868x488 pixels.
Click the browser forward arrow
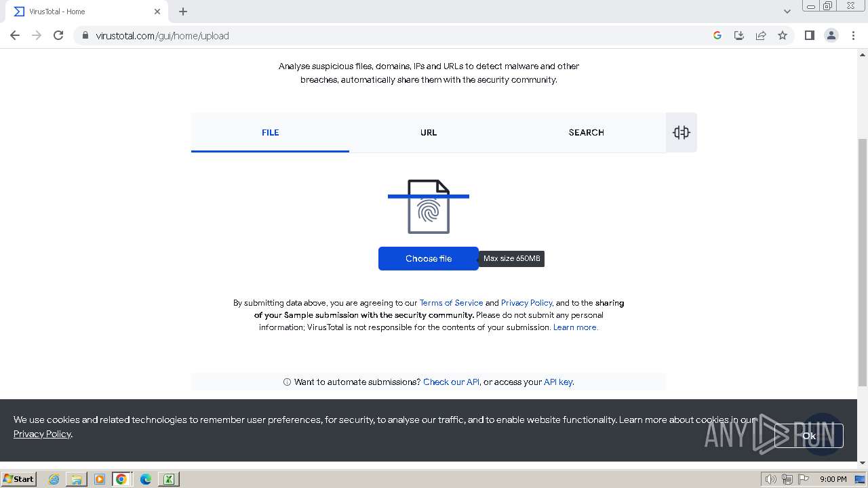point(37,35)
